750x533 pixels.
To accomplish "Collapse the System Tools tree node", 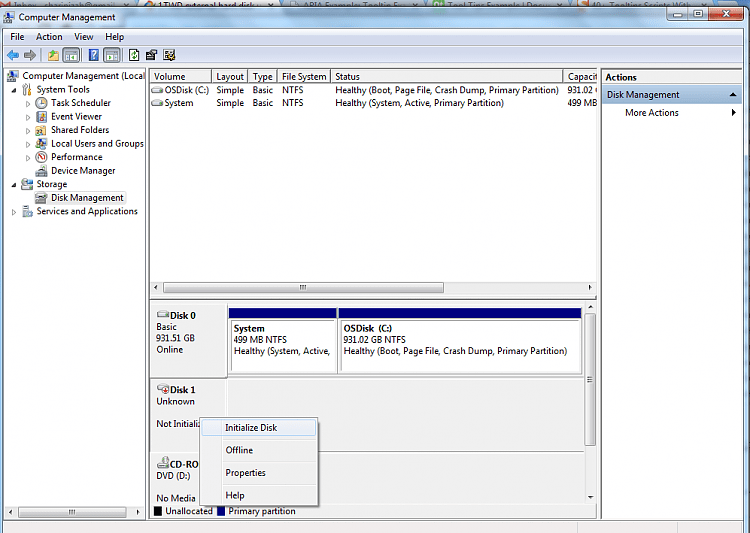I will (14, 90).
